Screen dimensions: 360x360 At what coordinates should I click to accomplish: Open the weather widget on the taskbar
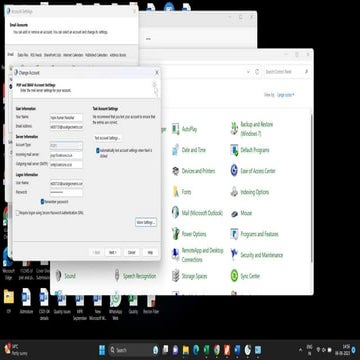[16, 350]
